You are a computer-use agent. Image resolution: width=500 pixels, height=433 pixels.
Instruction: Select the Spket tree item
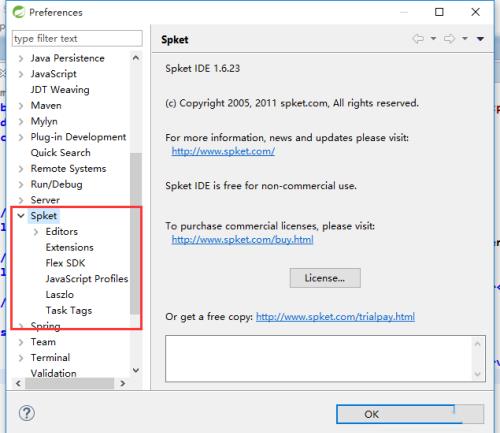pos(44,216)
